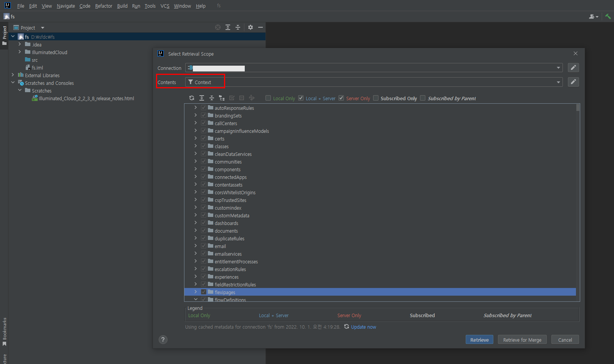Image resolution: width=614 pixels, height=364 pixels.
Task: Click the metadata tree vertical scrollbar
Action: (x=578, y=108)
